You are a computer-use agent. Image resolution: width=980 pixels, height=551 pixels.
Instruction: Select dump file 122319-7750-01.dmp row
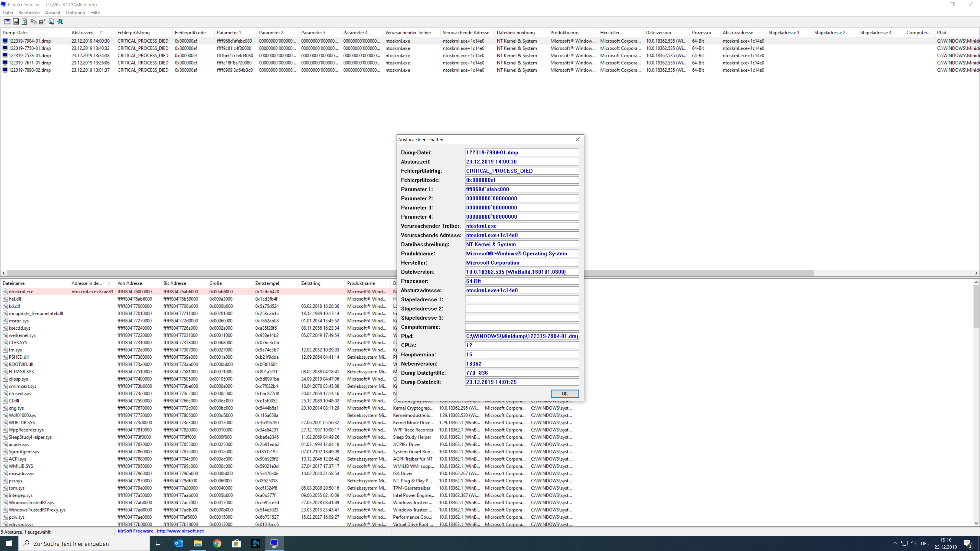(30, 48)
